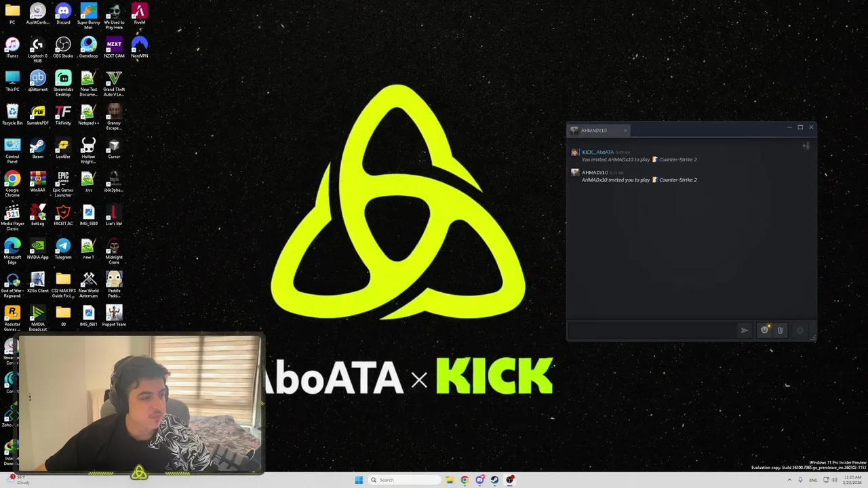Select the ExitLag desktop icon
Viewport: 868px width, 488px height.
tap(37, 216)
